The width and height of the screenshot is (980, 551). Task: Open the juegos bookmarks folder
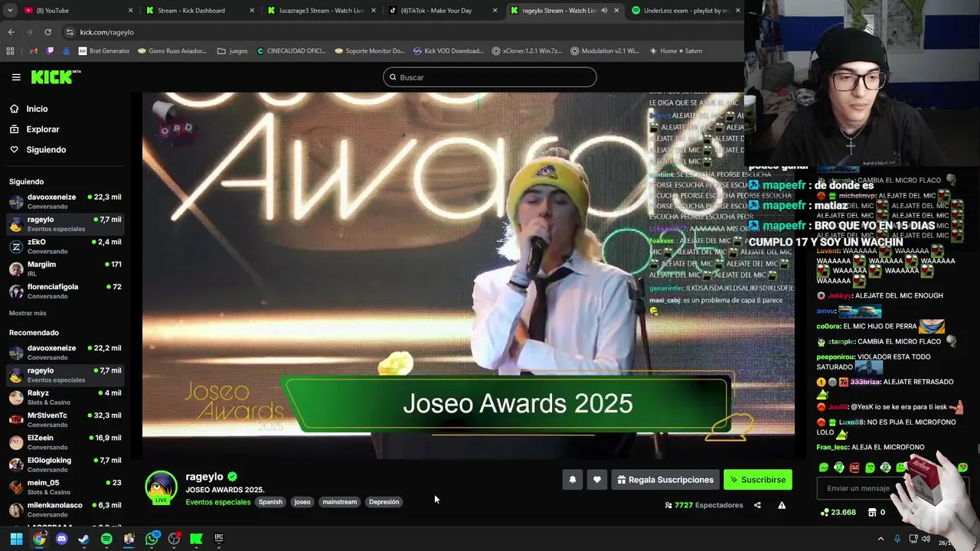(233, 51)
